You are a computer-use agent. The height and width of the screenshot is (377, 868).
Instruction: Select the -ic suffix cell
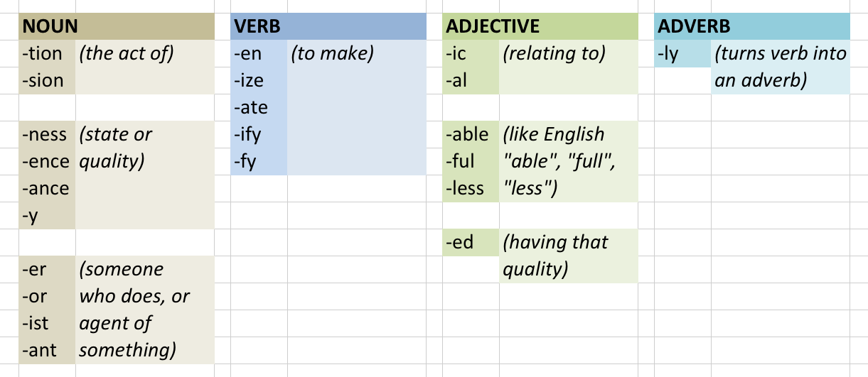pos(471,54)
